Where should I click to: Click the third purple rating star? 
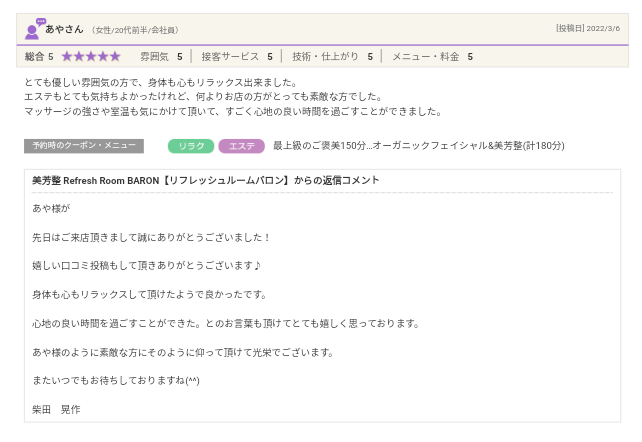point(91,57)
